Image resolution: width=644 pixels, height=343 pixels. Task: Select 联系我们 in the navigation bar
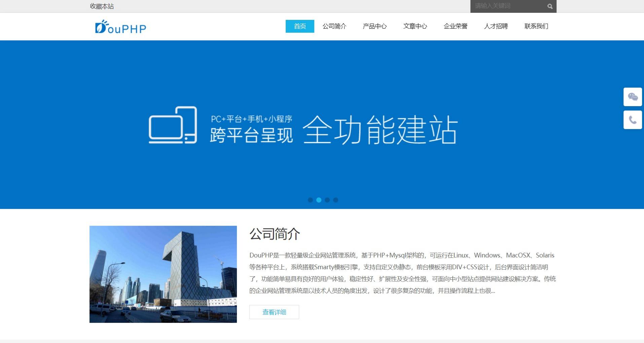(536, 26)
